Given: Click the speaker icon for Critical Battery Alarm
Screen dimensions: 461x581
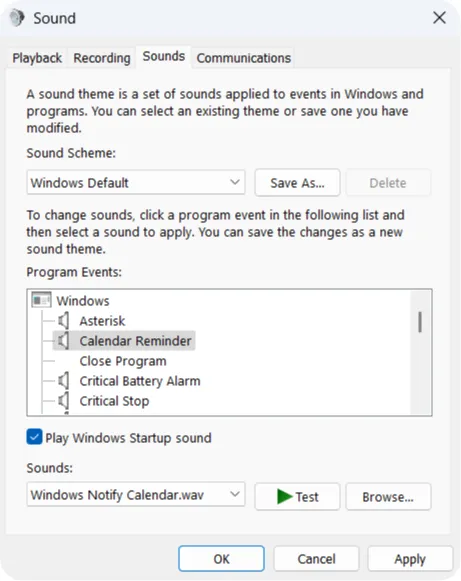Looking at the screenshot, I should (64, 381).
